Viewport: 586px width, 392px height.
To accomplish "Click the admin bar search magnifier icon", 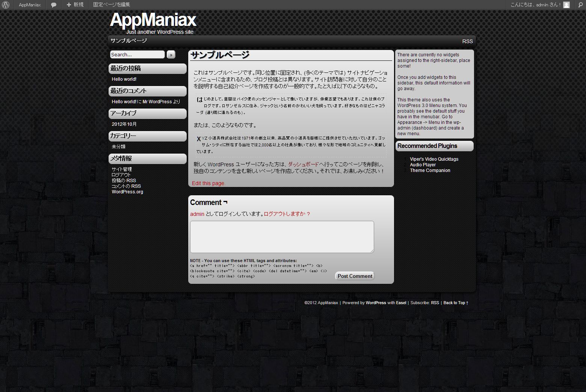I will [x=581, y=5].
